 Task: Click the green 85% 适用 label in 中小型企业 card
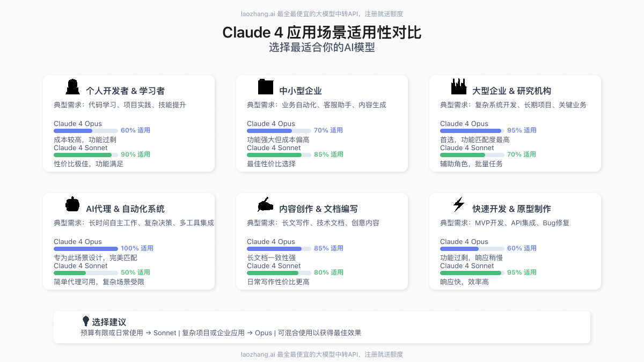point(328,154)
